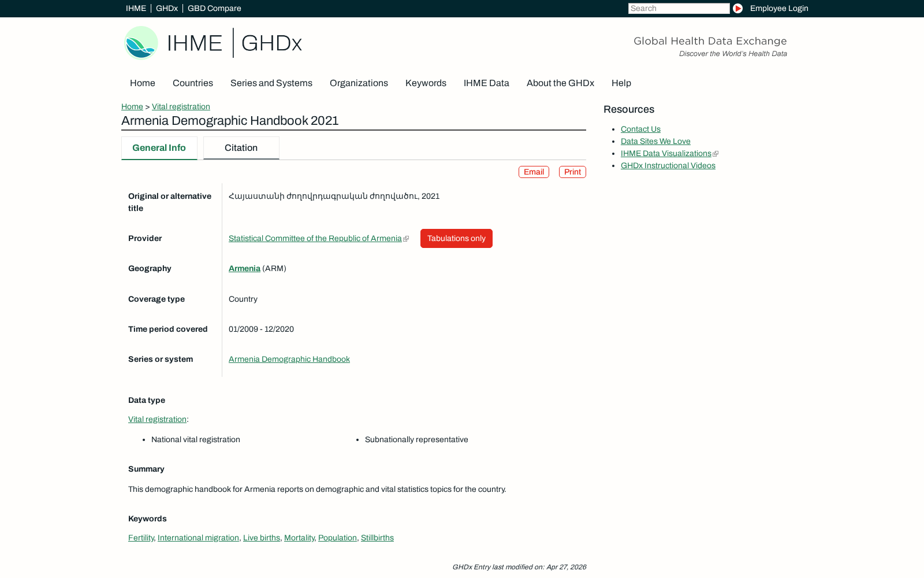Open the IHME link in the top bar
The width and height of the screenshot is (924, 578).
pos(136,8)
